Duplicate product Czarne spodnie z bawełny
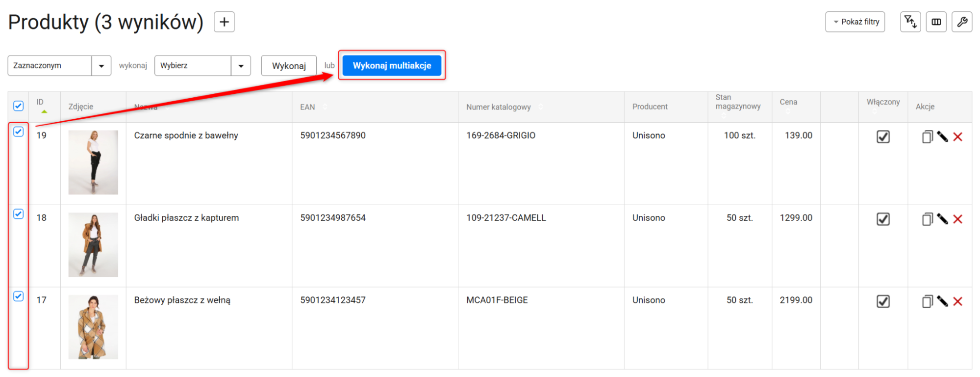Image resolution: width=980 pixels, height=377 pixels. (x=927, y=137)
